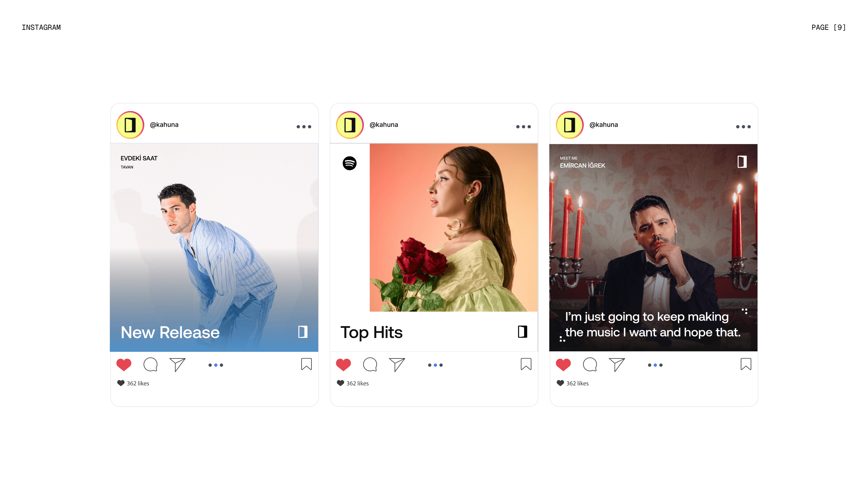
Task: Open @kahuna username on the first post
Action: pos(164,125)
